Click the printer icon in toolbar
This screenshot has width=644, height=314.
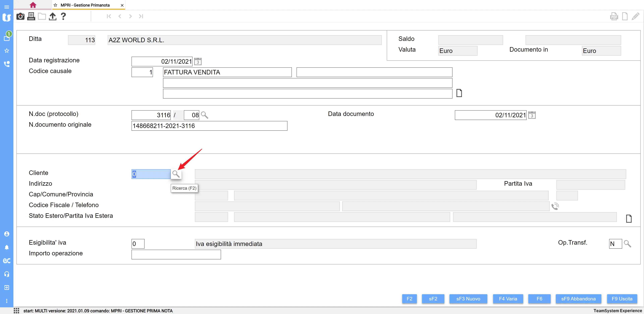point(31,16)
